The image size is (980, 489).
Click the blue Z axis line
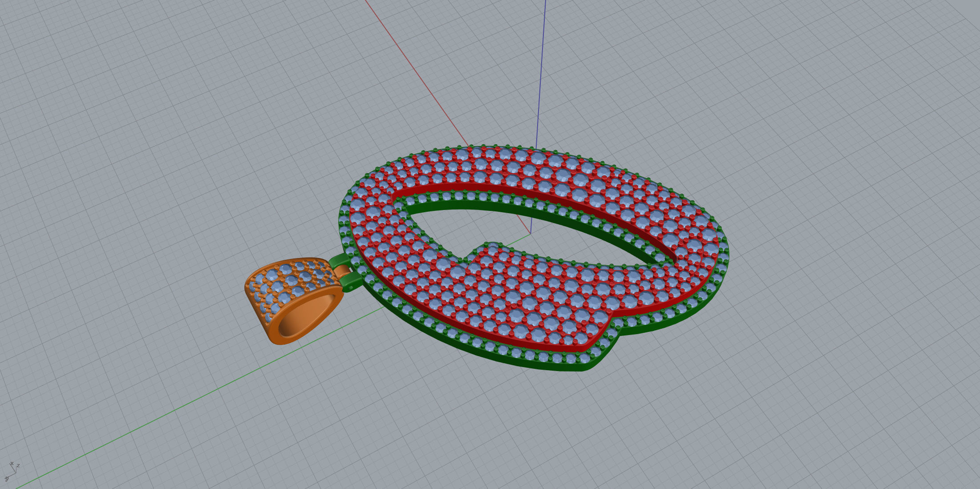tap(541, 73)
